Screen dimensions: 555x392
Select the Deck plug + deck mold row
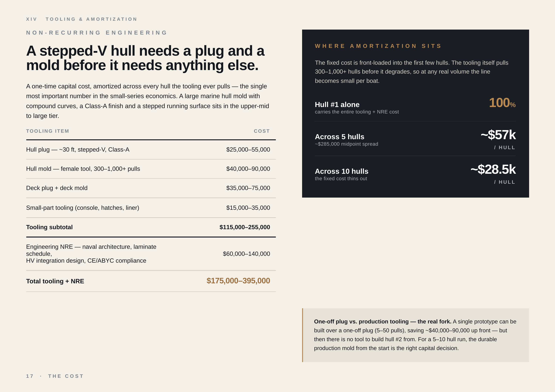[151, 188]
